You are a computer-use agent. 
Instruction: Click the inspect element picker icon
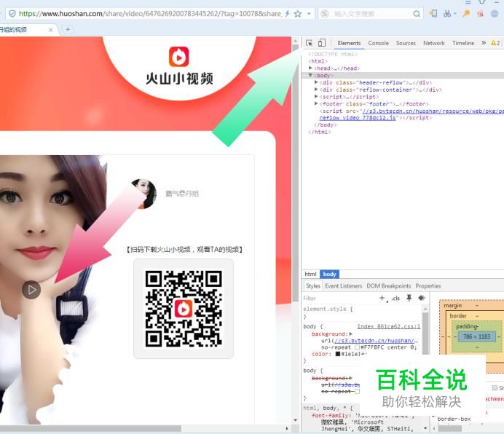[310, 43]
